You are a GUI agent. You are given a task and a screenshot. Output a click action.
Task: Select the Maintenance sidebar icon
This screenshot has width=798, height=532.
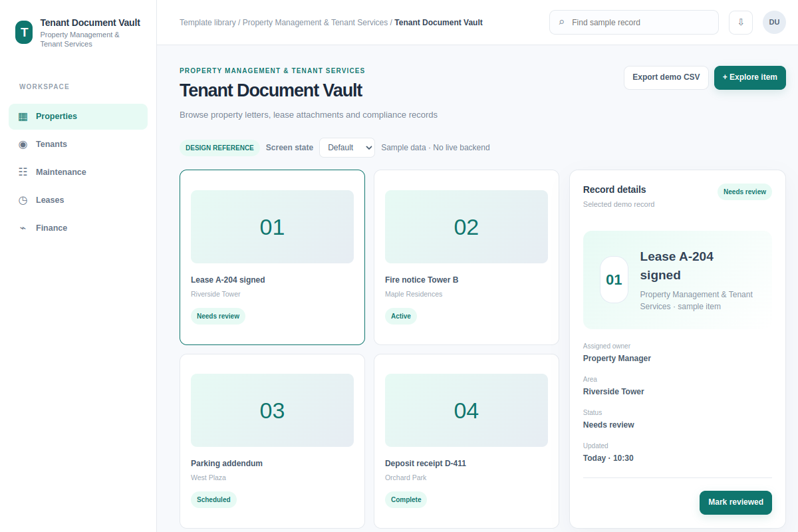[23, 172]
